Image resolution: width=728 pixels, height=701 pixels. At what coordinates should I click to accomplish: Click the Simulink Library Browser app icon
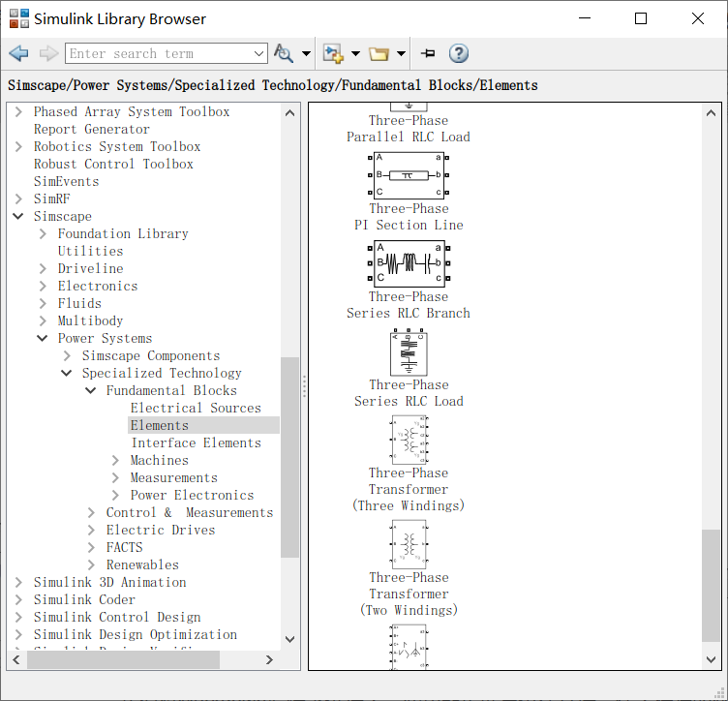pos(19,18)
